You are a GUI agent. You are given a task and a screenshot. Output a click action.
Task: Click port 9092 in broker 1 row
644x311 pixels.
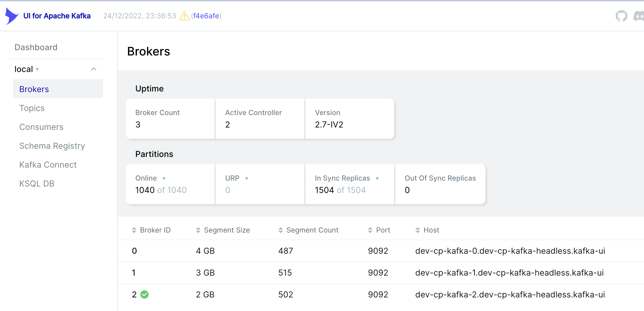[x=378, y=273]
